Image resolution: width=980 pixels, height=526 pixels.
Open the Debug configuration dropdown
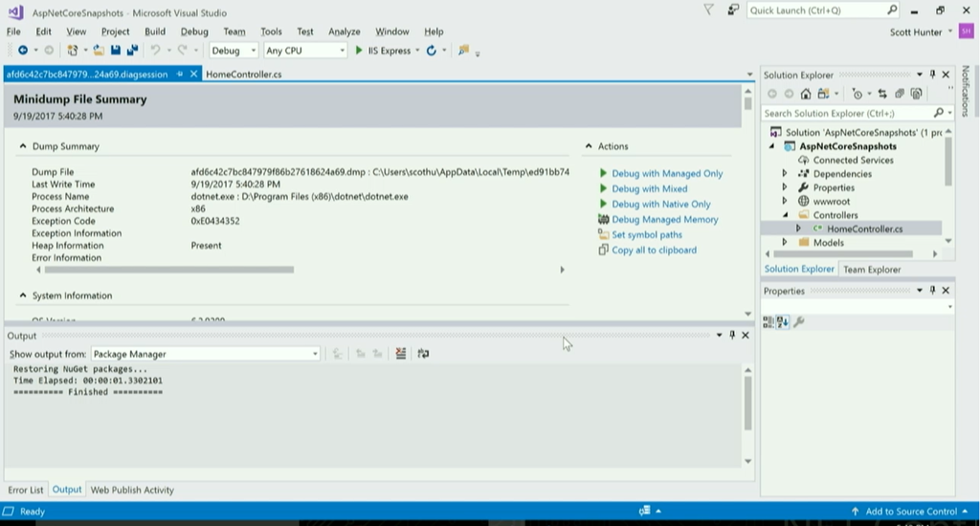tap(233, 51)
